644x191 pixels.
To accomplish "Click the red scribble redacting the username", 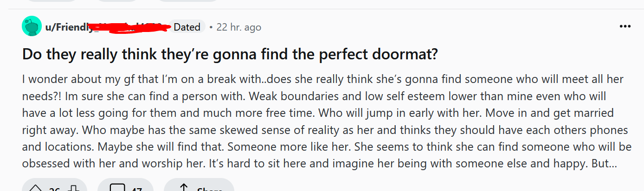I will 130,26.
